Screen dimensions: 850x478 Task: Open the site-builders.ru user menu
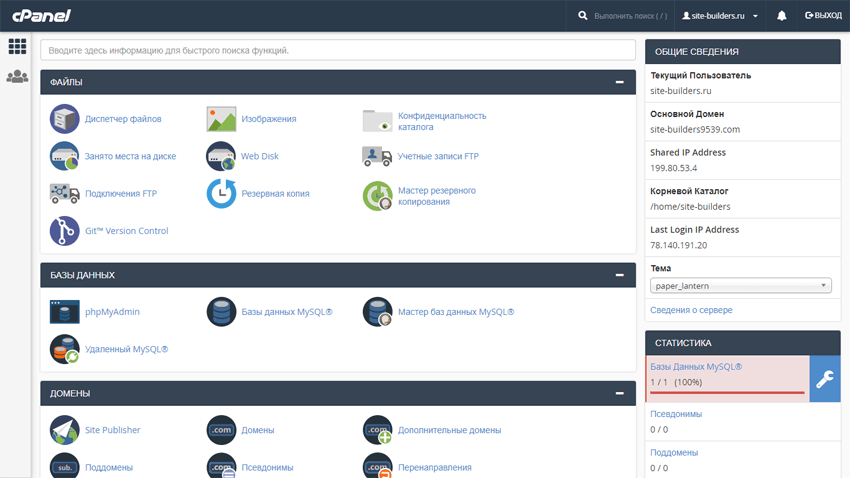pos(720,16)
